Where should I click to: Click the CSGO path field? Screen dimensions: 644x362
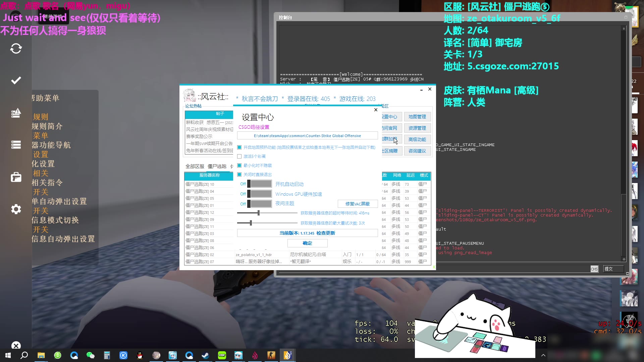(307, 136)
